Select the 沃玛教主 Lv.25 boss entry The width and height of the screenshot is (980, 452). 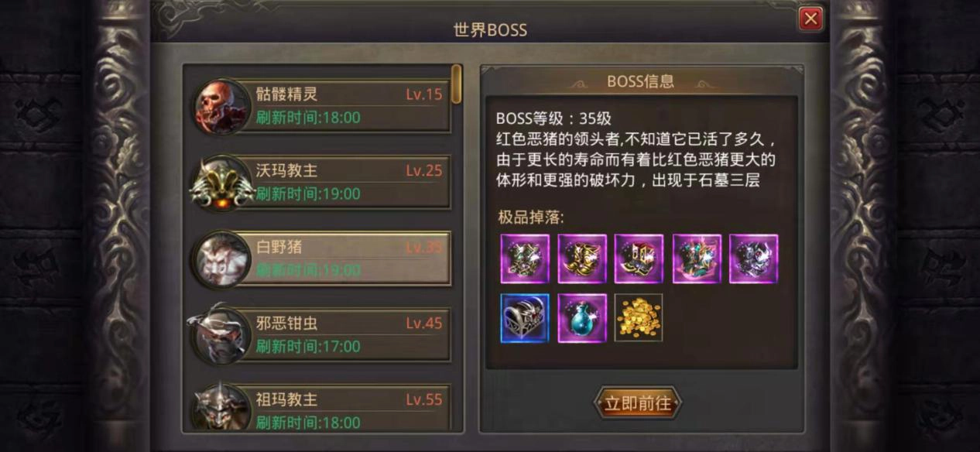pos(321,183)
